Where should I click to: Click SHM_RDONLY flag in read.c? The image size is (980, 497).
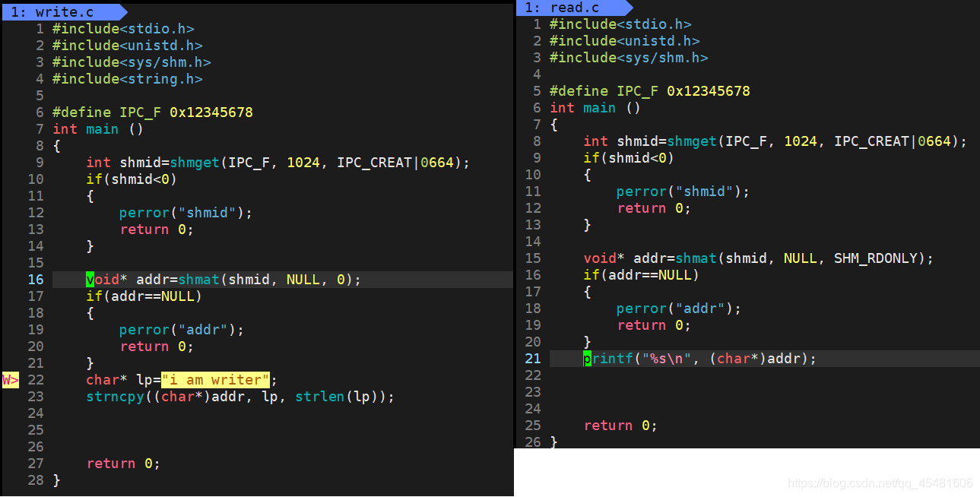[876, 258]
